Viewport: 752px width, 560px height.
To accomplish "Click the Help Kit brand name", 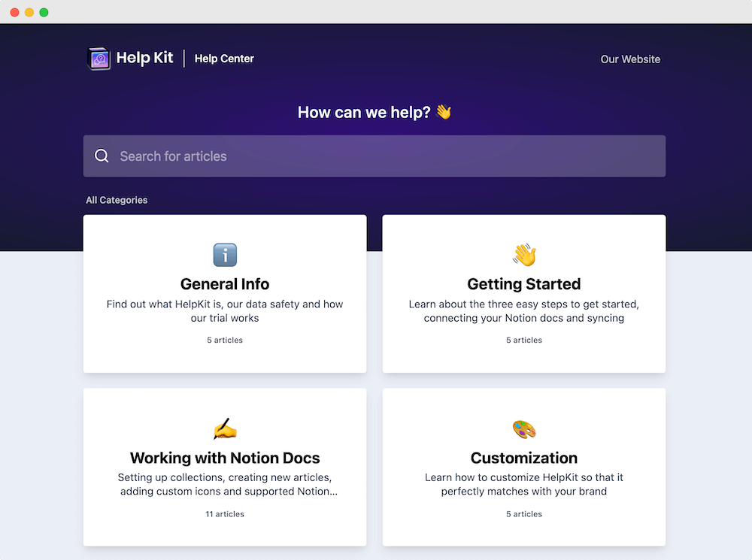I will [144, 58].
